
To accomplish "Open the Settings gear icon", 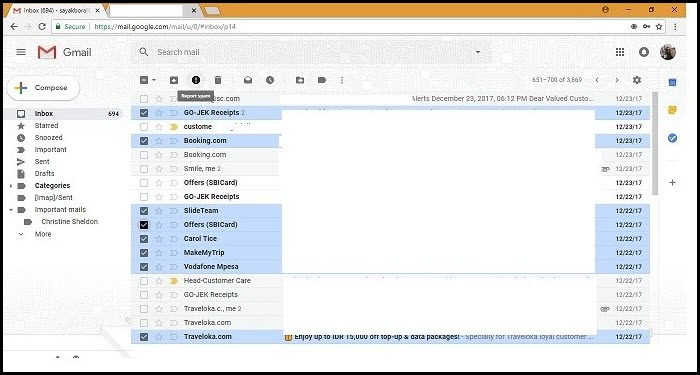I will pos(637,80).
